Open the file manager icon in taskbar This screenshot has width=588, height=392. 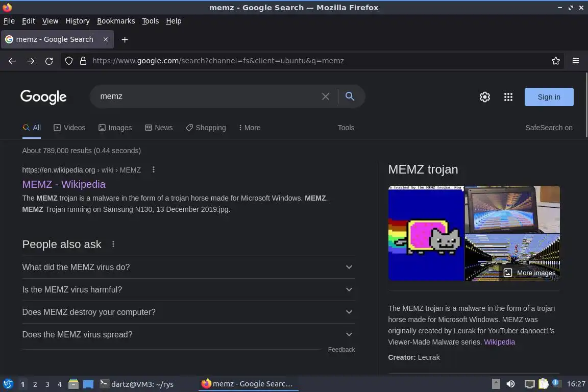point(73,384)
